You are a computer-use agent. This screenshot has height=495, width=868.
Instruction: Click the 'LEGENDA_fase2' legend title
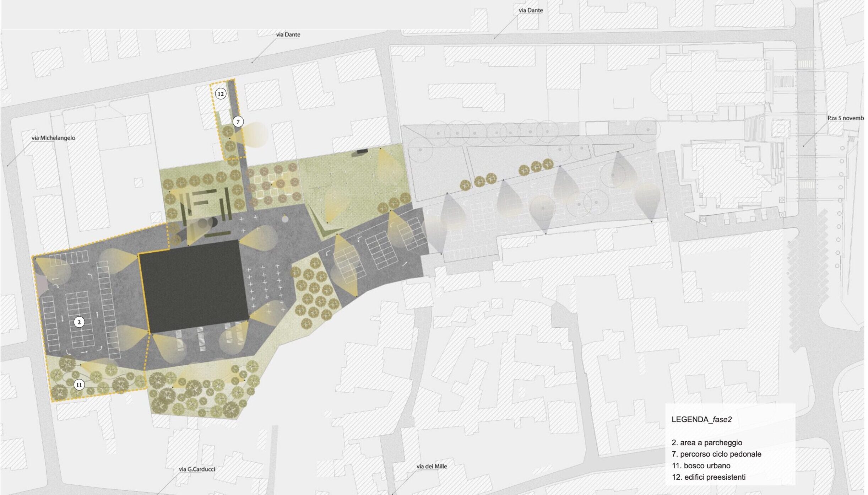[701, 419]
